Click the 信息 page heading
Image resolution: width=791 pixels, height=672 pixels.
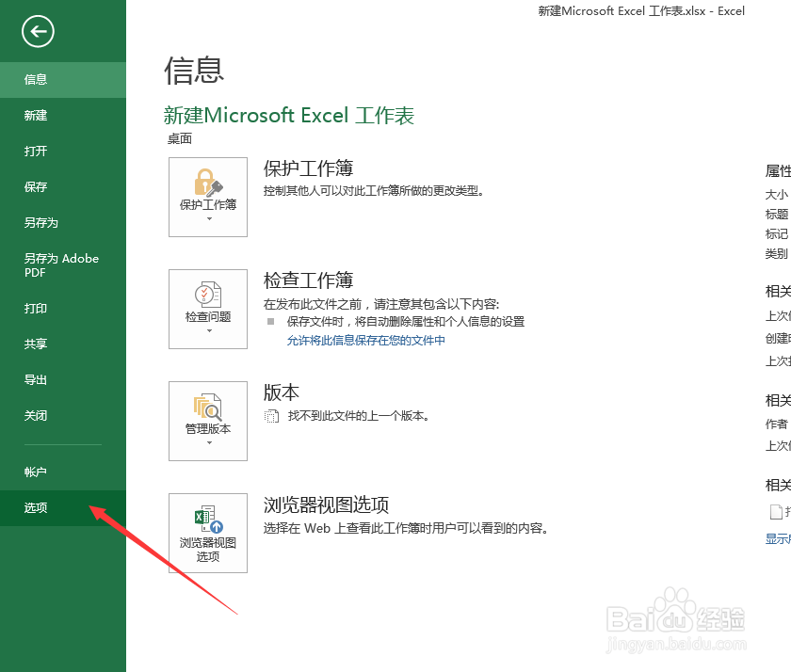click(x=194, y=70)
